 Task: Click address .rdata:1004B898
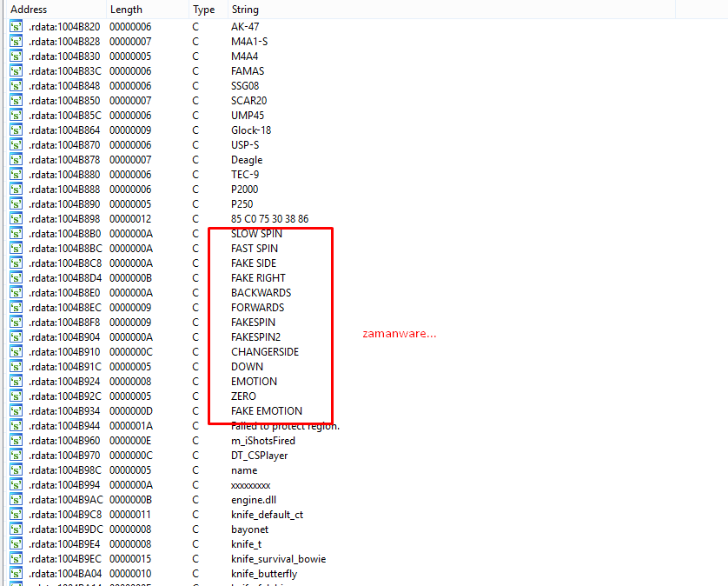[64, 219]
